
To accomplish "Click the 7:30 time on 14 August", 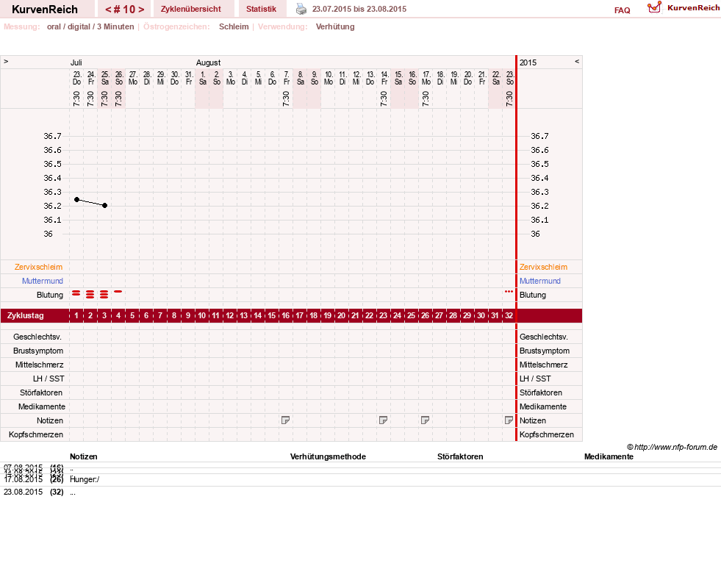I will (x=384, y=98).
